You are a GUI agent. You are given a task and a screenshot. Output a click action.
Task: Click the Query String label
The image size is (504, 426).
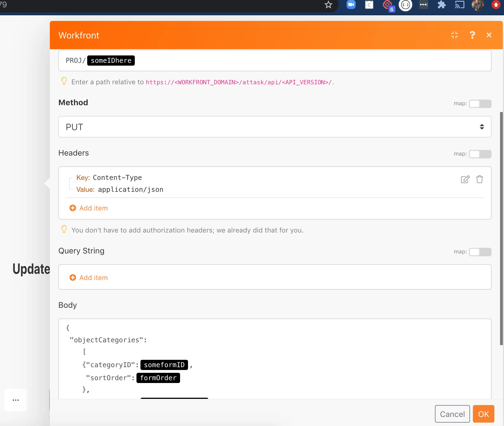click(81, 251)
